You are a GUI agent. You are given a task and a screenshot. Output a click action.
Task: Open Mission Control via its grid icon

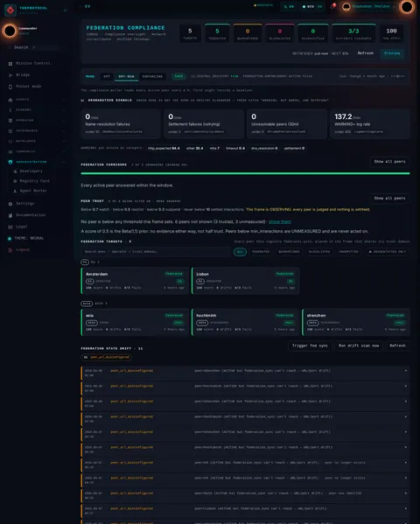10,64
